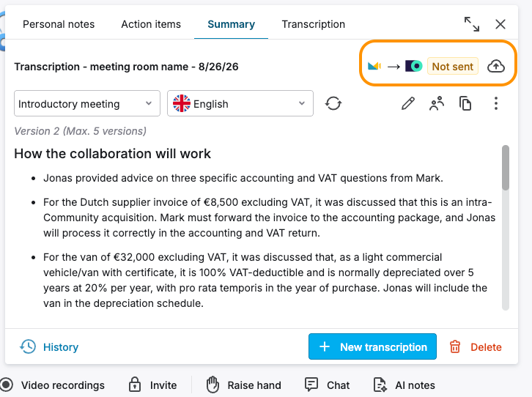Open History of versions
The image size is (532, 397).
(49, 346)
